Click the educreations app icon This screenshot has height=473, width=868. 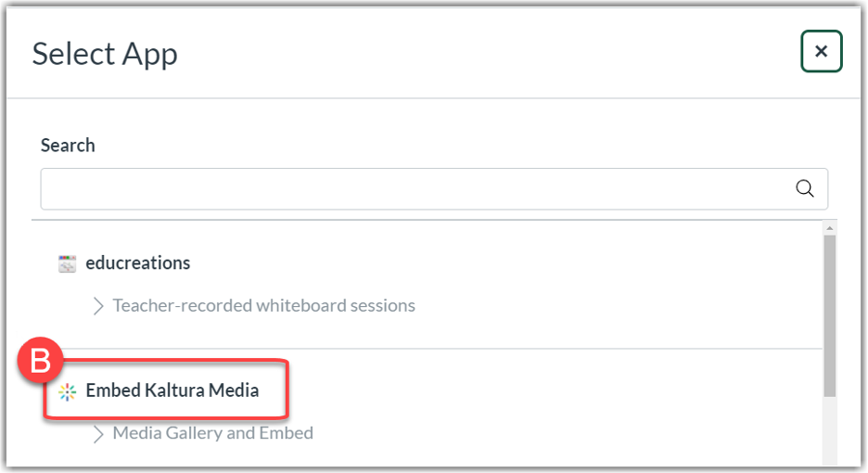coord(67,263)
